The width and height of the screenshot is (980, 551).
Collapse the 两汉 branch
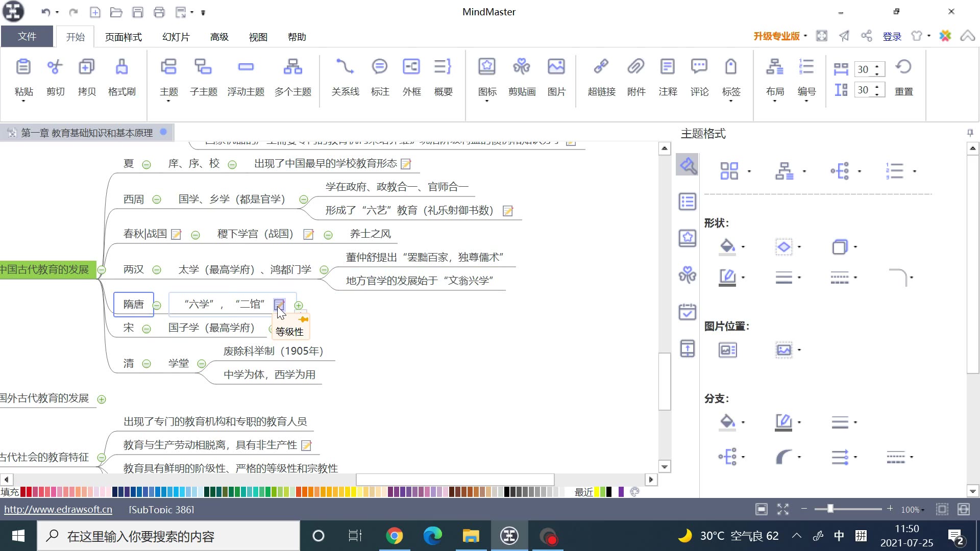[157, 270]
